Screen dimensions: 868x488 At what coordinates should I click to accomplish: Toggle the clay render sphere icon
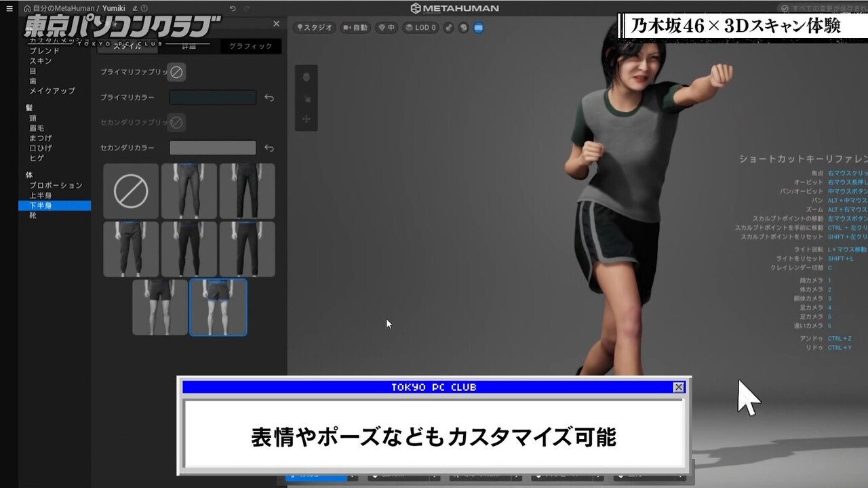464,28
